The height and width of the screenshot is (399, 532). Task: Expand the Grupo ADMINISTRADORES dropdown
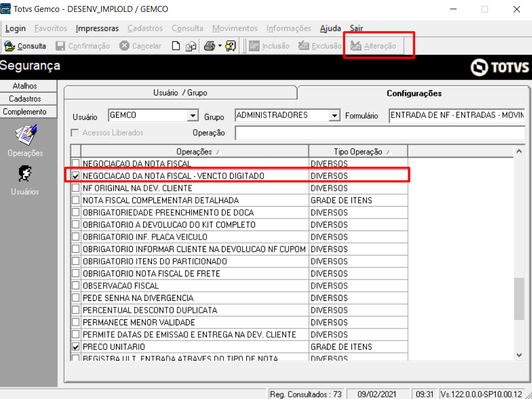click(334, 115)
